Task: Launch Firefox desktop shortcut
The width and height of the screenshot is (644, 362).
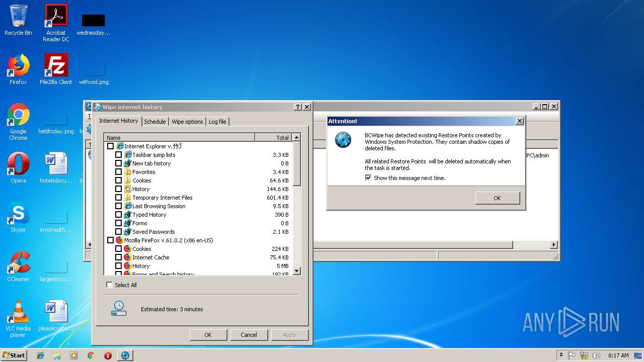Action: (x=18, y=69)
